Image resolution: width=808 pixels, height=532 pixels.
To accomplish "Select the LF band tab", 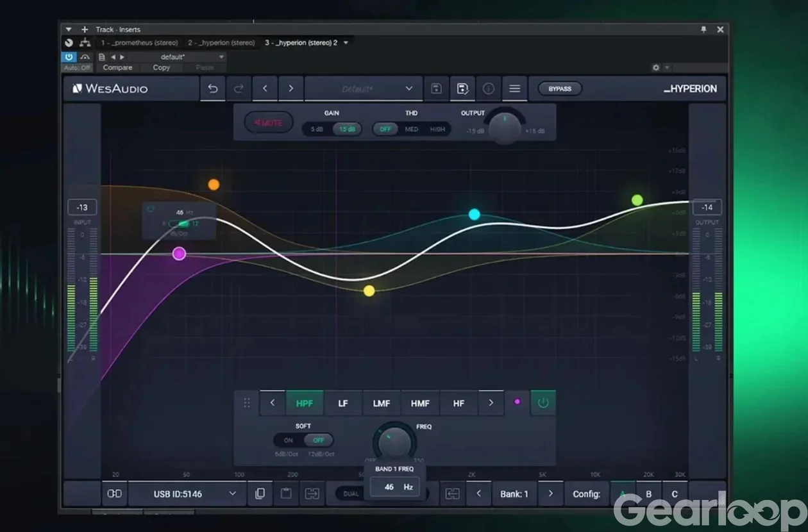I will click(x=343, y=403).
